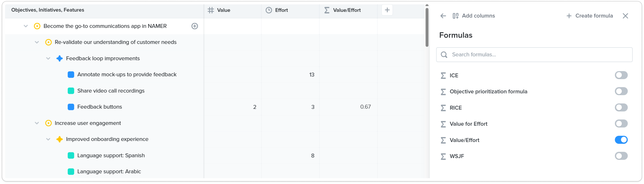
Task: Click the target icon for Increase user engagement
Action: (48, 123)
